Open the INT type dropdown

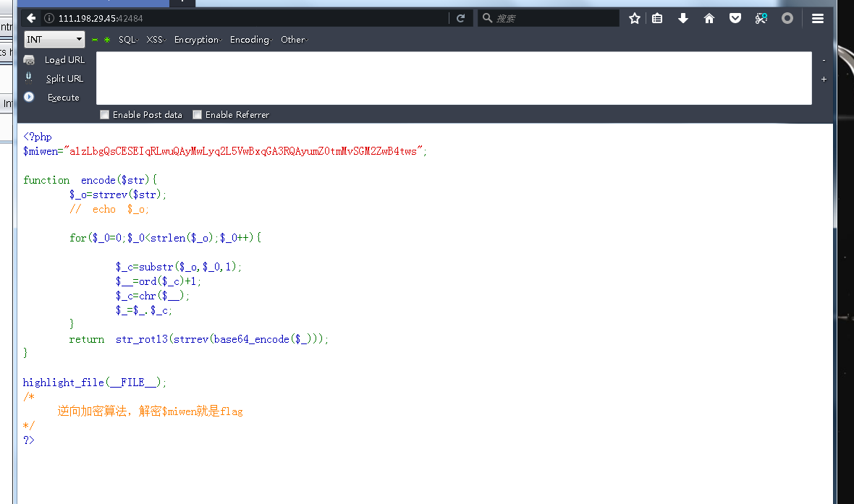tap(54, 39)
